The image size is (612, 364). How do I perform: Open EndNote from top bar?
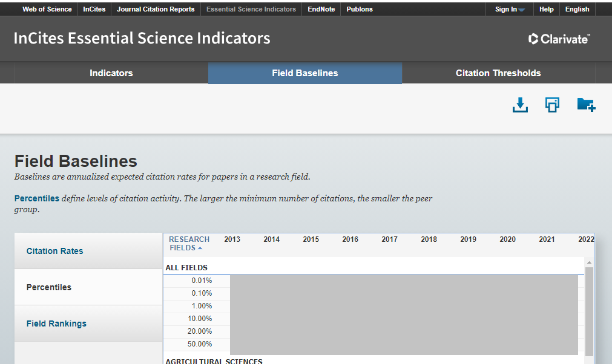click(321, 9)
